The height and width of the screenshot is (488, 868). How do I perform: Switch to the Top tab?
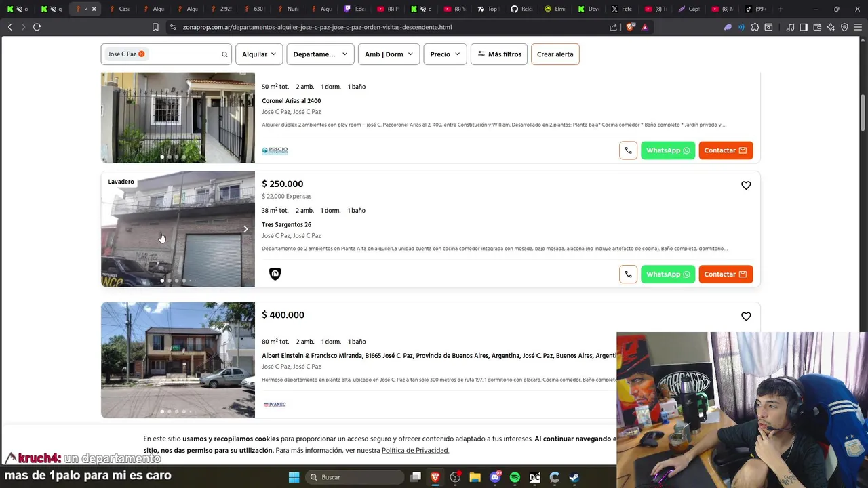[488, 9]
